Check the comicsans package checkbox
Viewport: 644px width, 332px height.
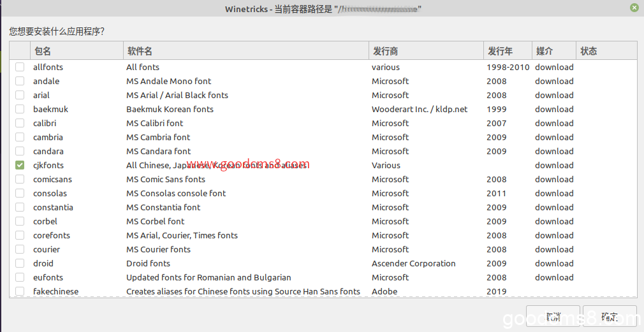pos(20,179)
